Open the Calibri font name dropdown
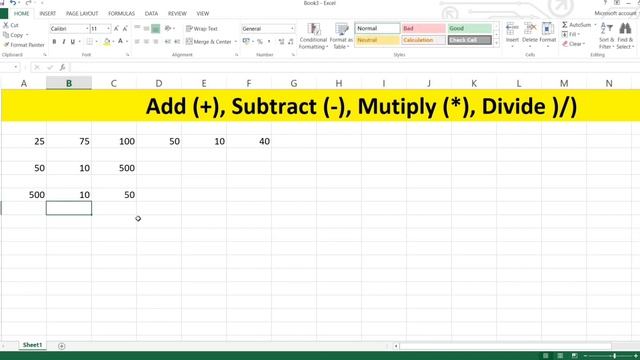 pyautogui.click(x=87, y=29)
